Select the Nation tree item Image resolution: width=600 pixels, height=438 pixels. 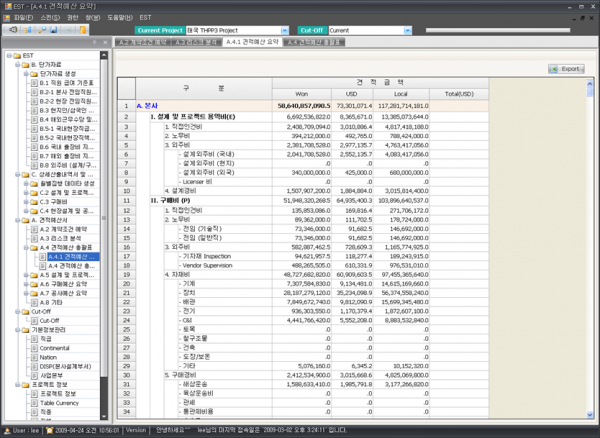tap(50, 356)
